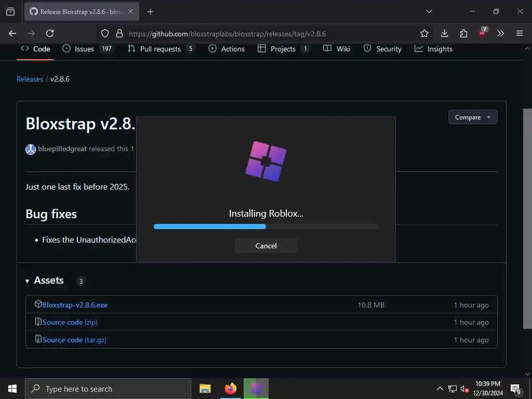Open the volume tray icon
This screenshot has height=399, width=532.
[x=464, y=389]
